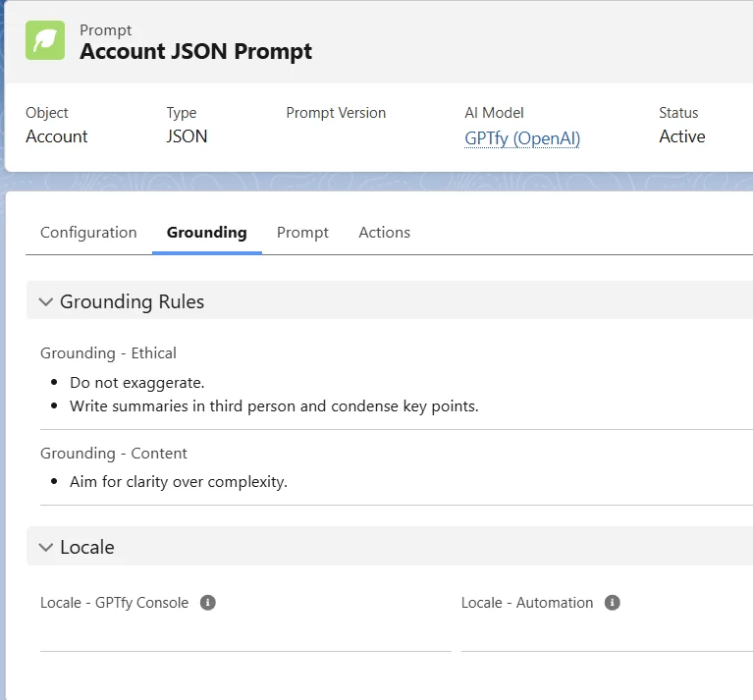Click the Grounding - Ethical label
This screenshot has width=753, height=700.
click(108, 352)
